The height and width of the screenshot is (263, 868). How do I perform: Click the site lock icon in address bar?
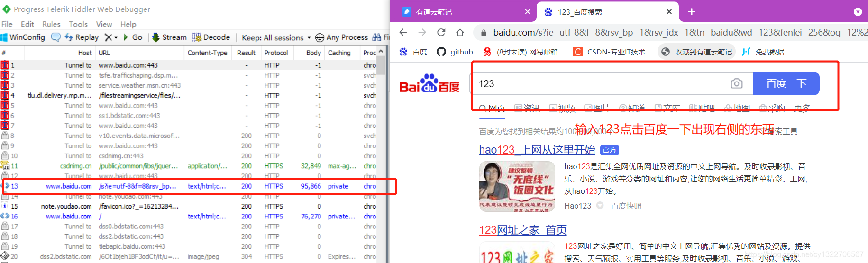484,33
